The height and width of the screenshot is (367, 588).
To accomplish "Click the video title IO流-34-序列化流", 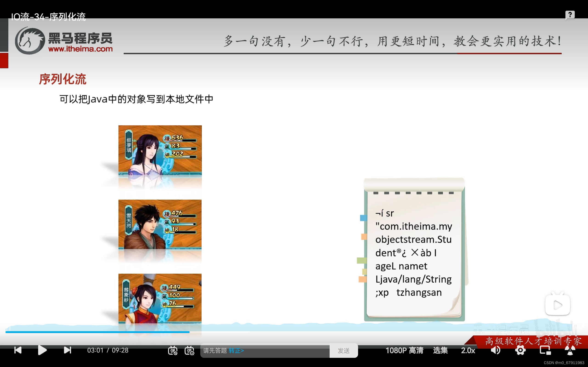I will (x=48, y=17).
